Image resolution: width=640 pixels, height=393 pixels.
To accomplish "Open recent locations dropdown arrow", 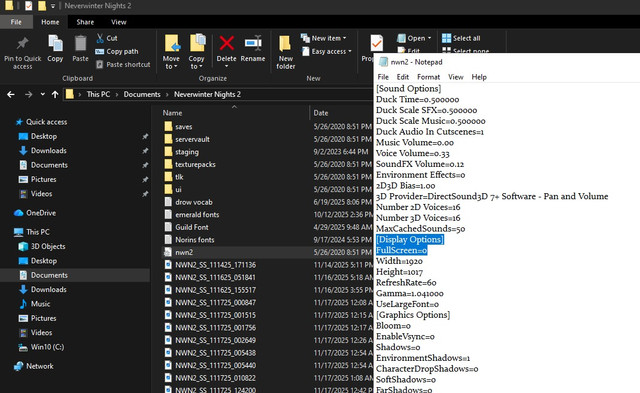I will click(42, 94).
